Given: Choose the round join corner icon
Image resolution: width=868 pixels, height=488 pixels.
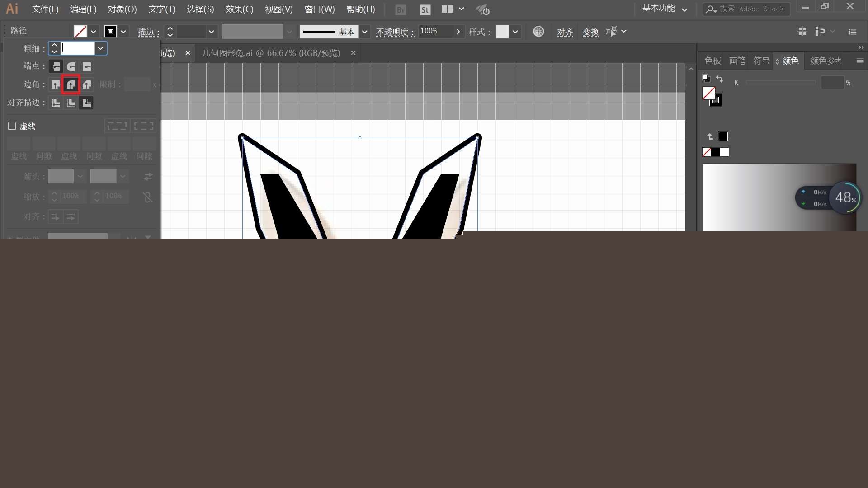Looking at the screenshot, I should tap(71, 84).
